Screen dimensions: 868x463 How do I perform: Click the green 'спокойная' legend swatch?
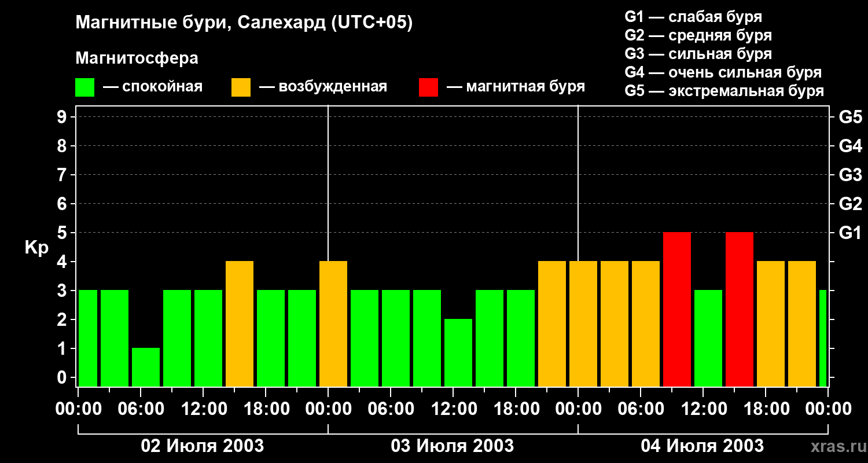click(x=85, y=87)
